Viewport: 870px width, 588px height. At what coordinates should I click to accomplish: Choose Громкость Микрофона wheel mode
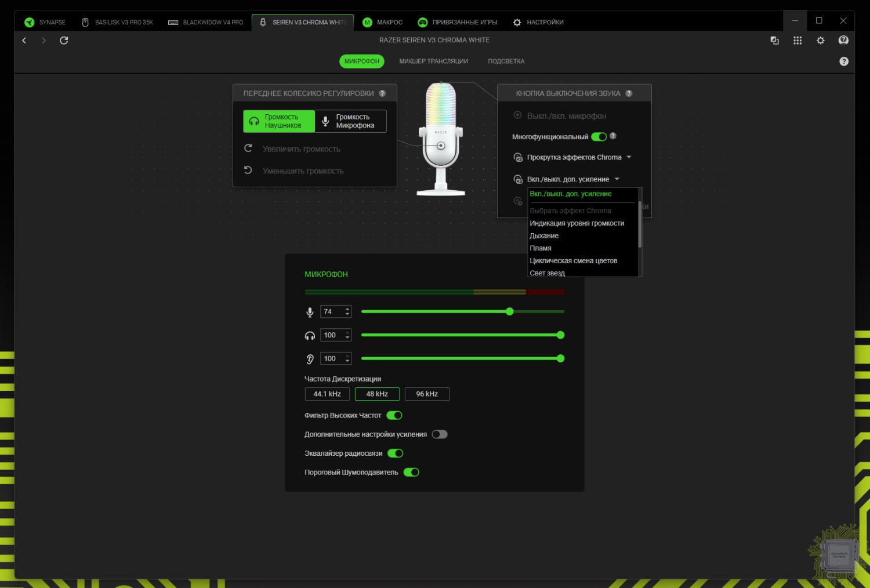(350, 121)
